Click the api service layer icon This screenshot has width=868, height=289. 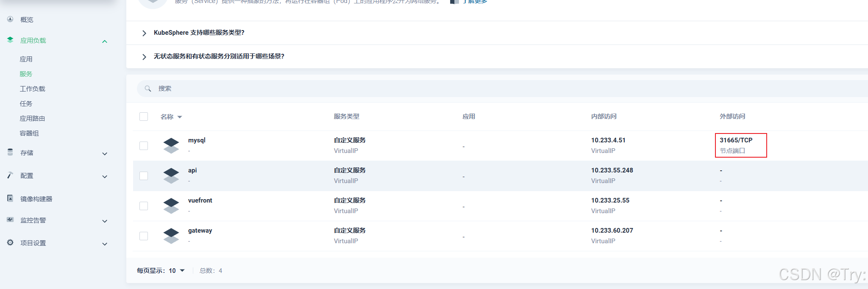(171, 175)
